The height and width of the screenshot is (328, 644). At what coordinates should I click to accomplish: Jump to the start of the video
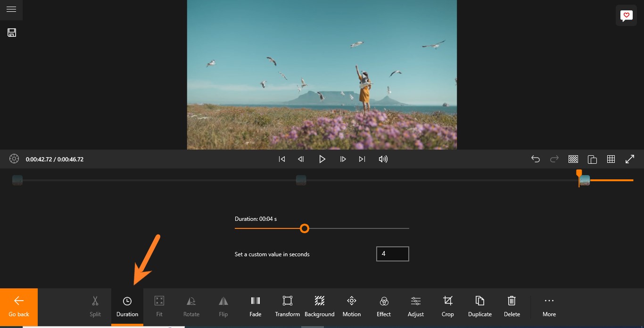pyautogui.click(x=282, y=159)
